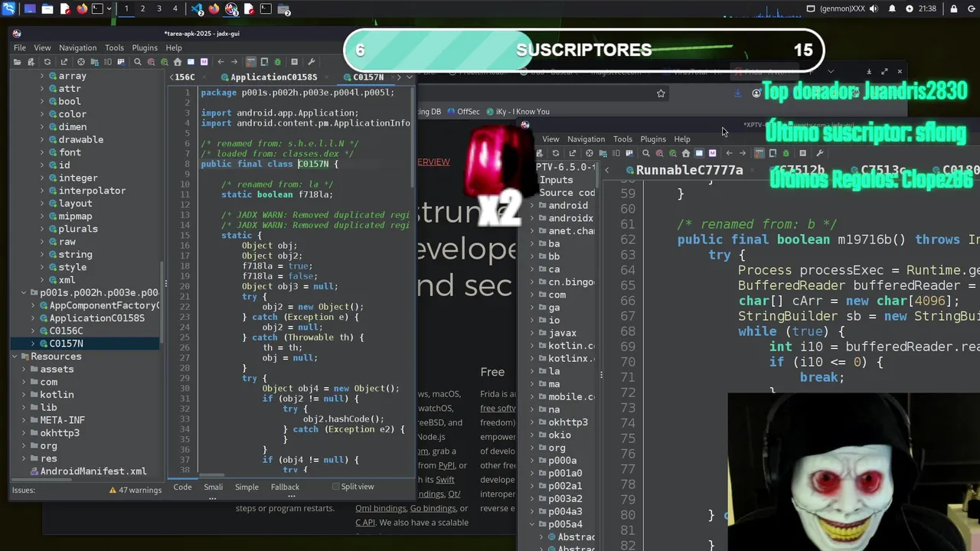The image size is (980, 551).
Task: Click the Firefox launcher next to the terminal launcher
Action: [82, 9]
